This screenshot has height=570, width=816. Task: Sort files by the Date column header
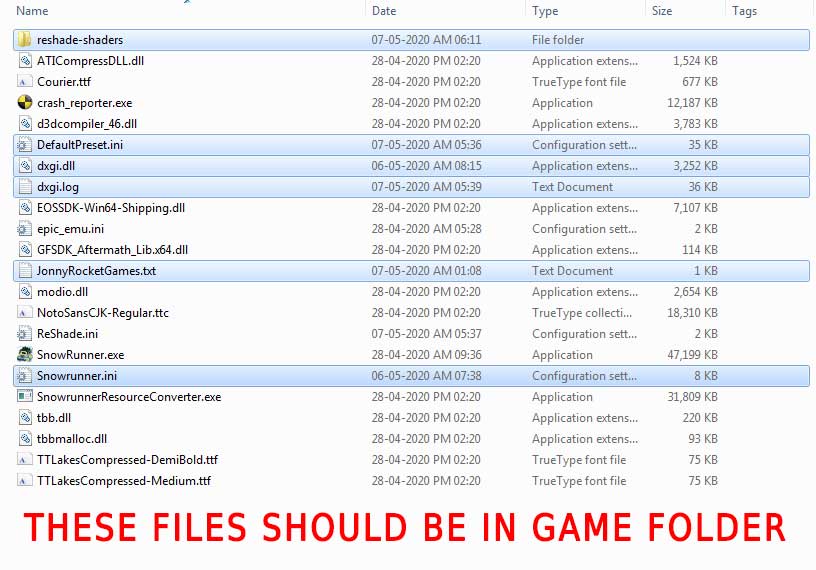point(384,11)
